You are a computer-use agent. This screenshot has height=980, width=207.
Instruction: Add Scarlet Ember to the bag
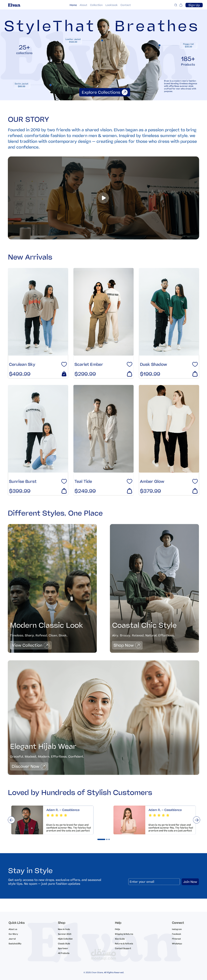click(129, 374)
